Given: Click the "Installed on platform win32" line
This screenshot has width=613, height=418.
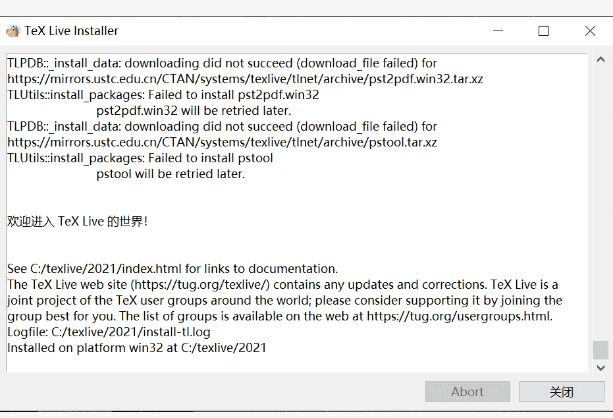Looking at the screenshot, I should tap(137, 348).
